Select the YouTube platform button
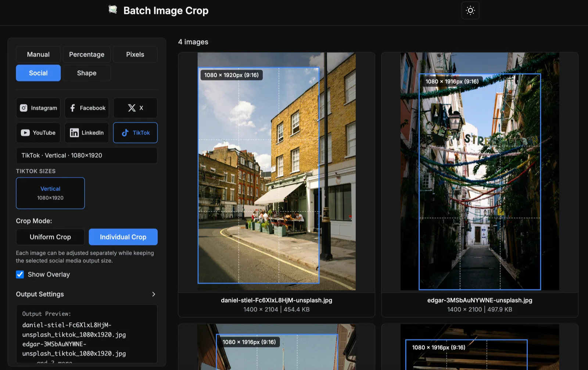588x370 pixels. 38,133
